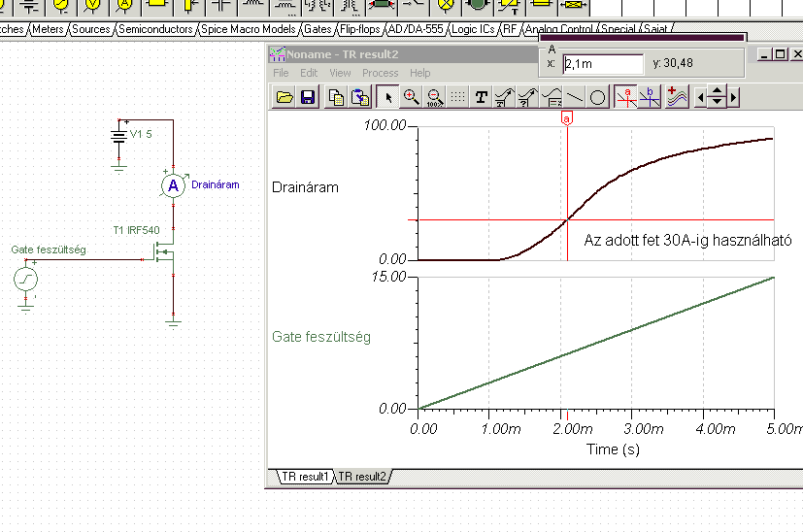Copy the diagram to clipboard
This screenshot has height=532, width=803.
(x=336, y=97)
